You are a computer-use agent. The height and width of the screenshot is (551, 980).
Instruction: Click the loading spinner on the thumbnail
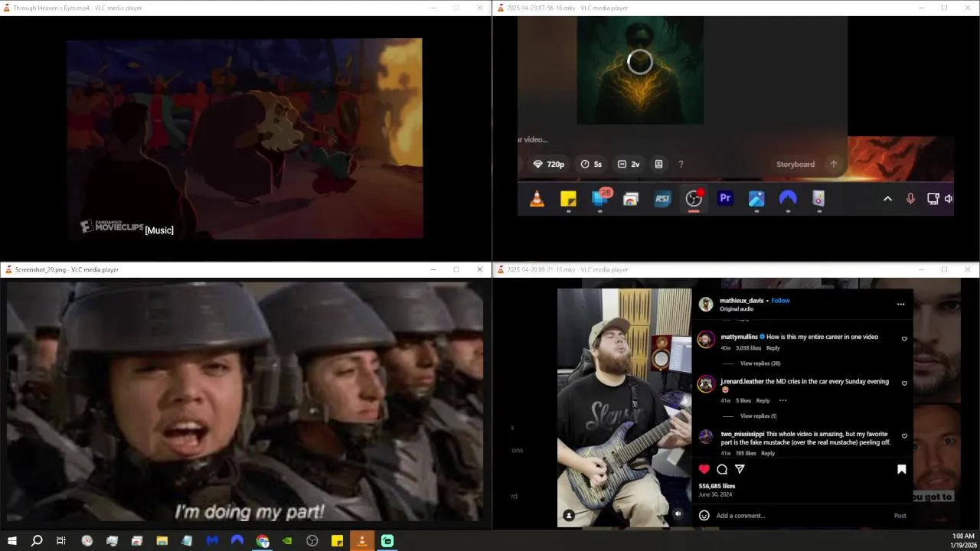[640, 62]
